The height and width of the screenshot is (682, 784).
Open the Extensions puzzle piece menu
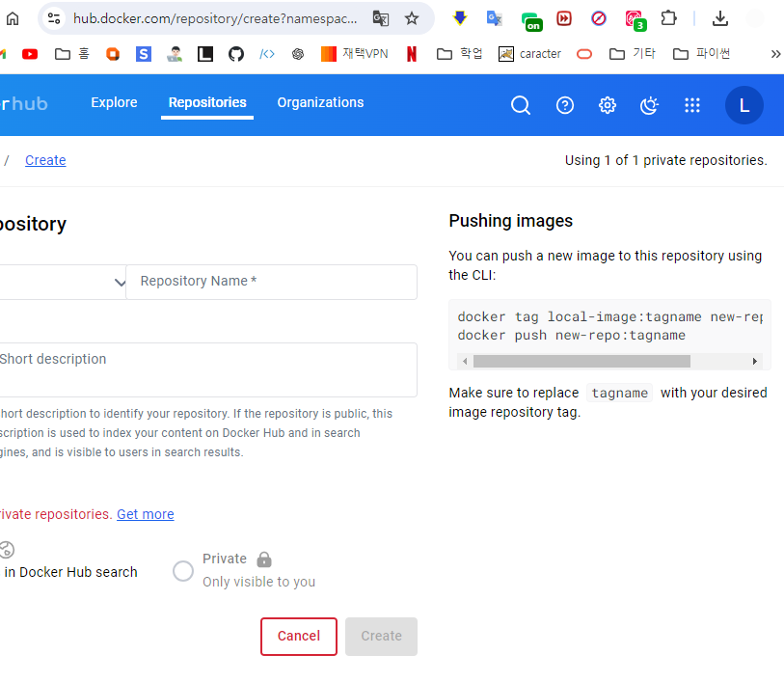[x=668, y=18]
